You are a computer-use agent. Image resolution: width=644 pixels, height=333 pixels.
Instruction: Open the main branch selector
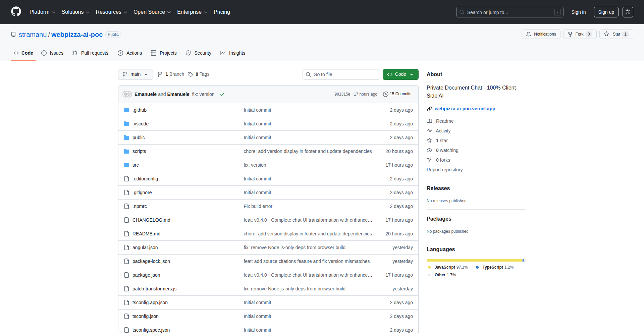pyautogui.click(x=135, y=74)
